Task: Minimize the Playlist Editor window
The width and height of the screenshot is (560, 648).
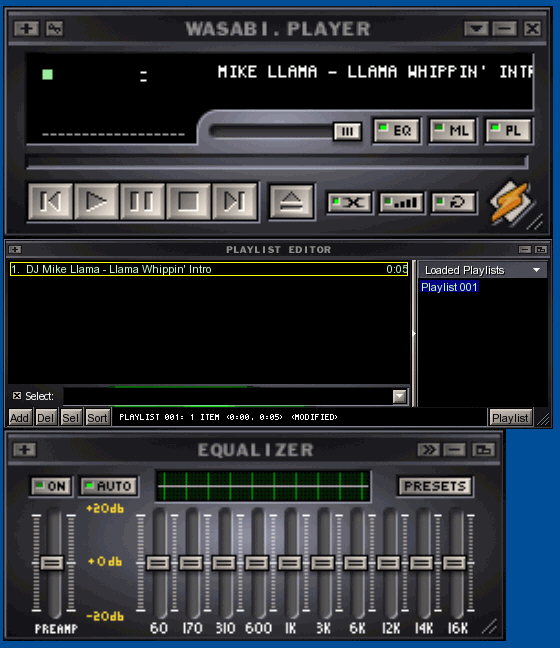Action: pos(525,249)
